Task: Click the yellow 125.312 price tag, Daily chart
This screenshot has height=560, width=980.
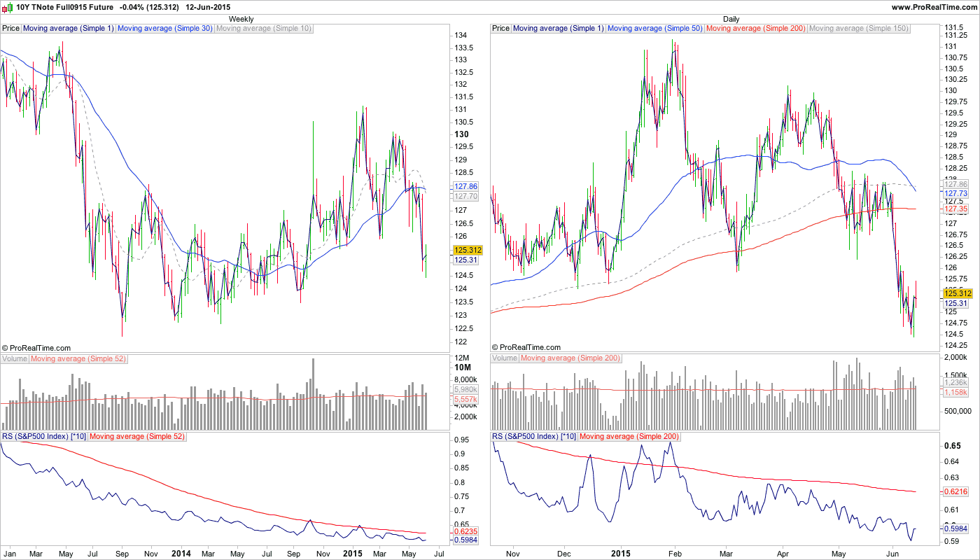Action: pyautogui.click(x=956, y=293)
